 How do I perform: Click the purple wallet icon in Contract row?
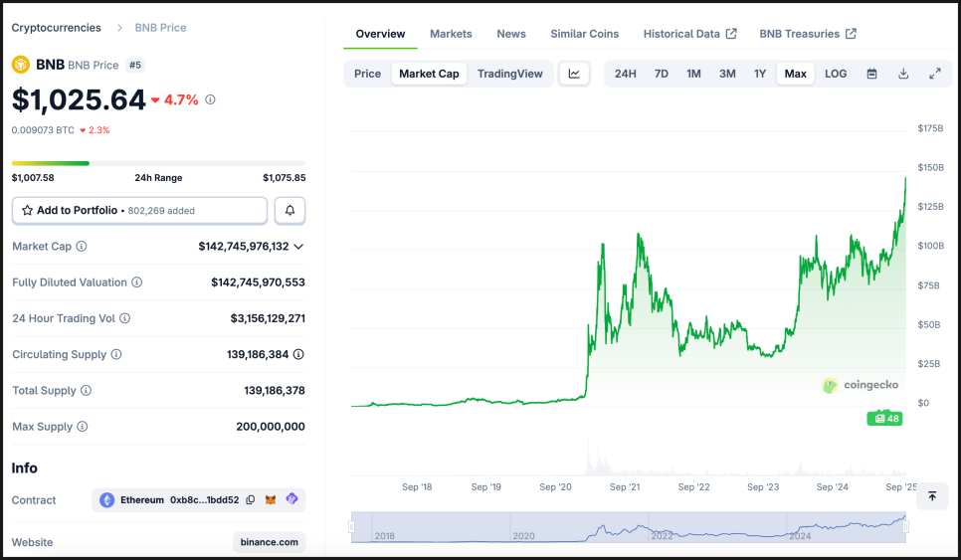pos(291,498)
